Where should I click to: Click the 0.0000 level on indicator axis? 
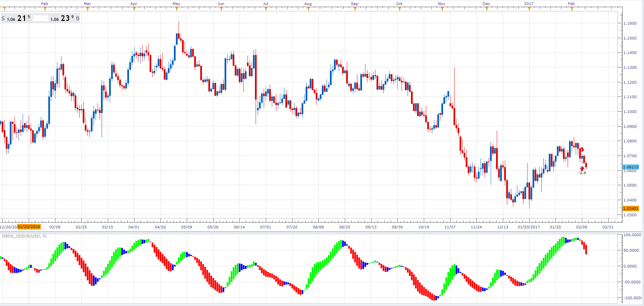pos(630,266)
